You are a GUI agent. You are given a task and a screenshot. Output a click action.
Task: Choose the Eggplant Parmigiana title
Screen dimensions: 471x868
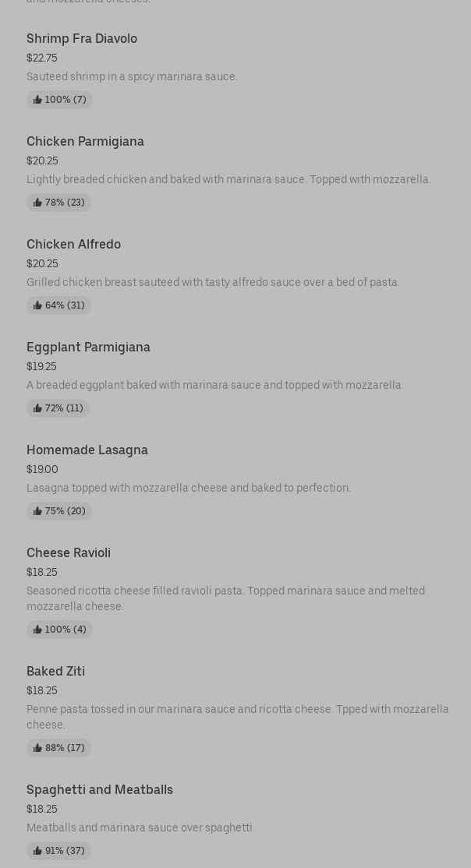tap(88, 347)
